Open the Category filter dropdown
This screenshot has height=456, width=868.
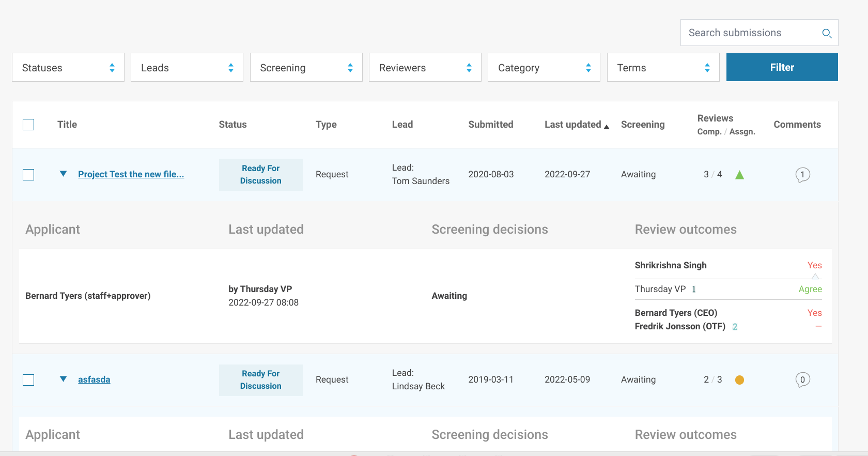point(544,68)
